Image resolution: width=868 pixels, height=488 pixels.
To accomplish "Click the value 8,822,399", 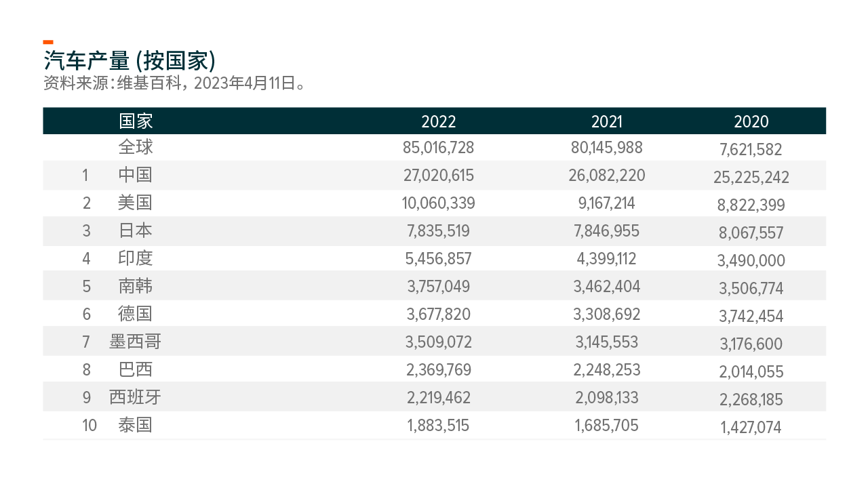I will (751, 205).
